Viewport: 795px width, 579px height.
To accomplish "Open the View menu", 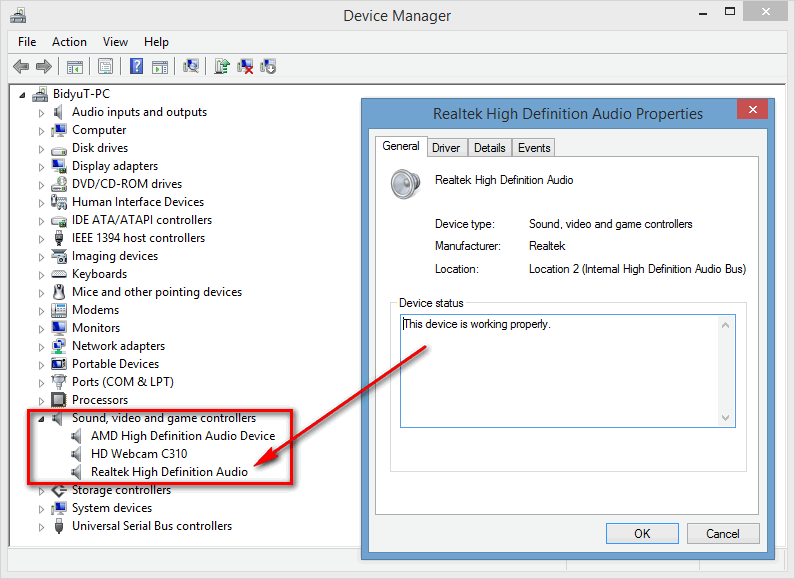I will tap(115, 42).
